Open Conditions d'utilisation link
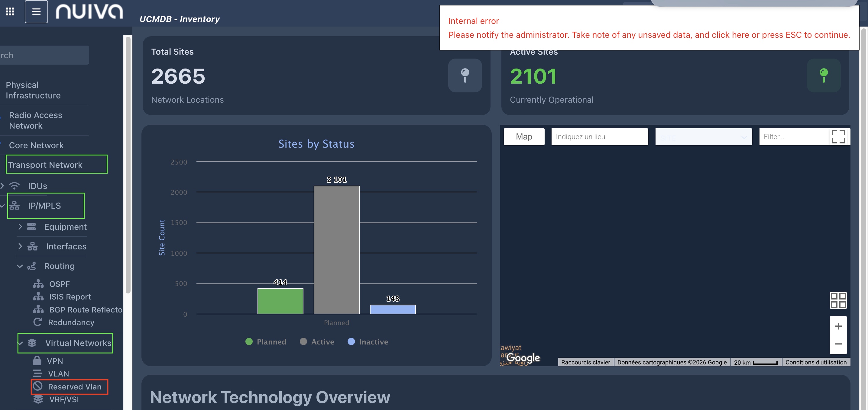Viewport: 868px width, 410px height. [x=815, y=362]
